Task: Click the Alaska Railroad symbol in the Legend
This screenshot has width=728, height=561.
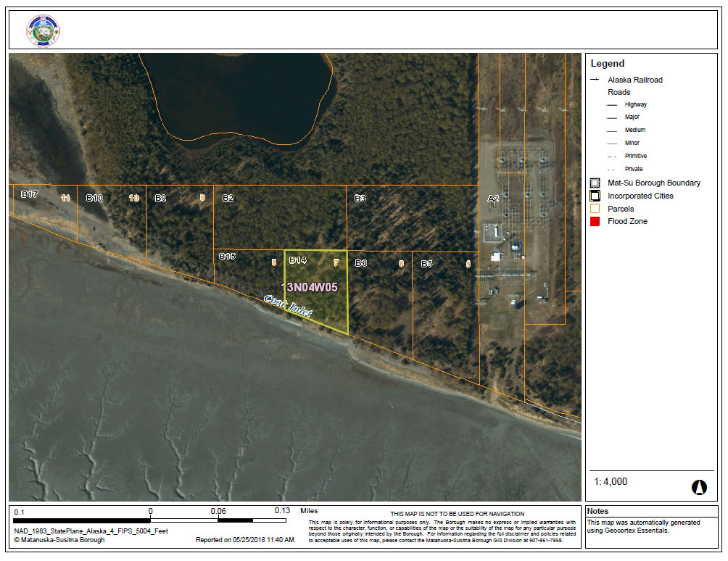Action: click(595, 80)
